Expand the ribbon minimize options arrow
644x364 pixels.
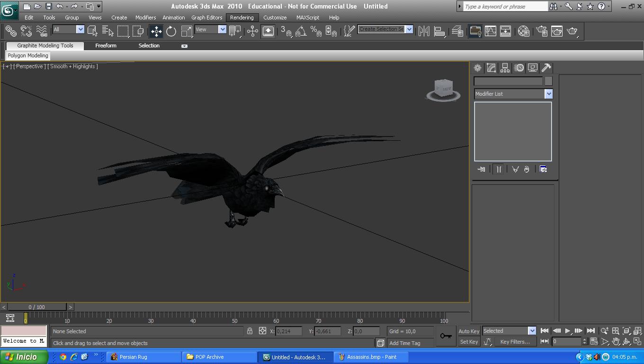[184, 46]
